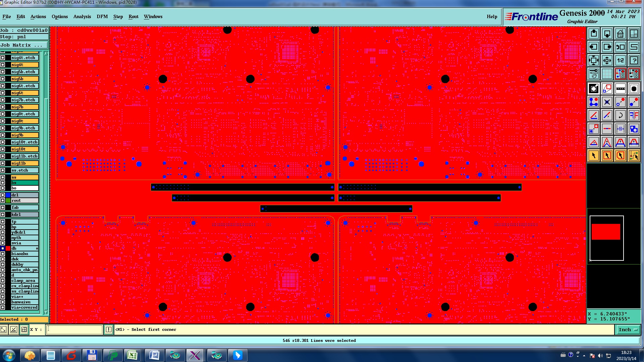Click the dh layer red color swatch
644x362 pixels.
(x=8, y=248)
